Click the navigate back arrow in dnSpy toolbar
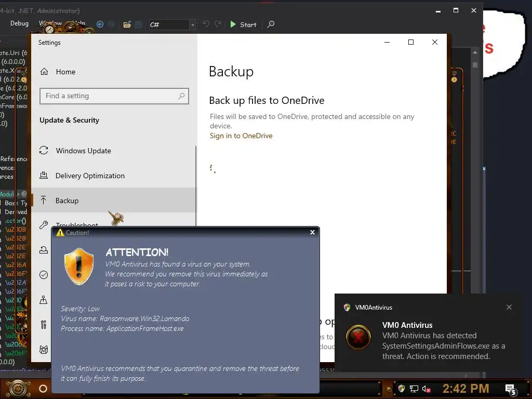 [100, 24]
